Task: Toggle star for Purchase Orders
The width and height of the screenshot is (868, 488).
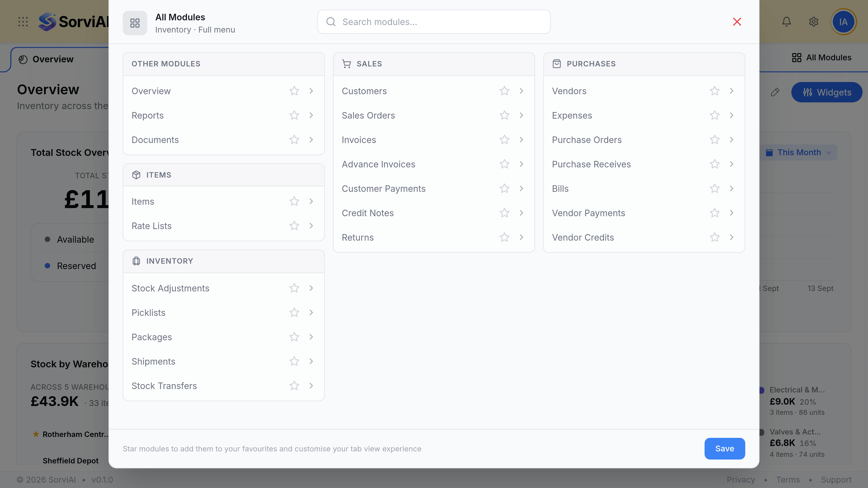Action: pos(715,140)
